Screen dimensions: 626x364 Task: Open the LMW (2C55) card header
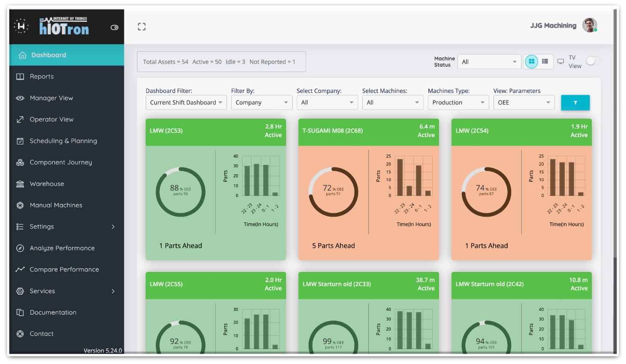pos(216,286)
